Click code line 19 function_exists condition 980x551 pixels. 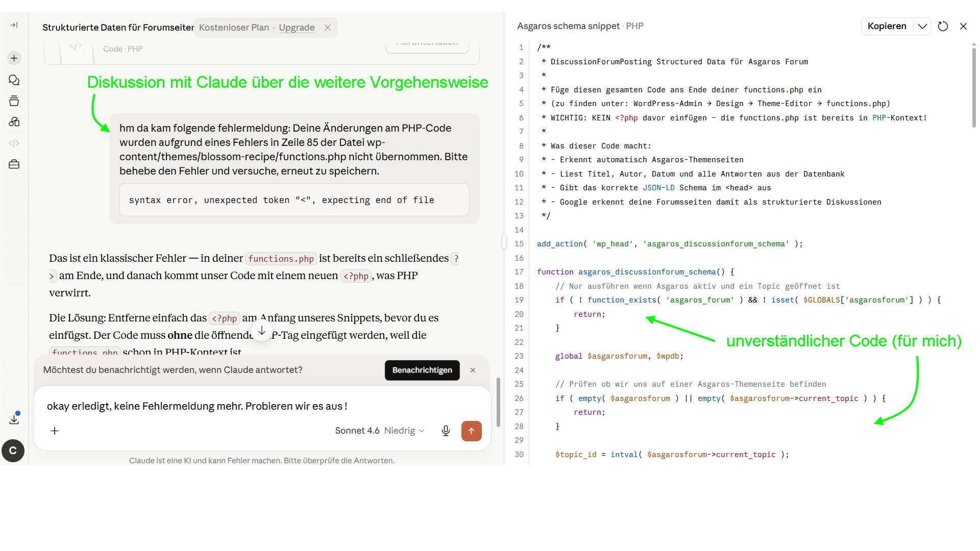tap(748, 300)
